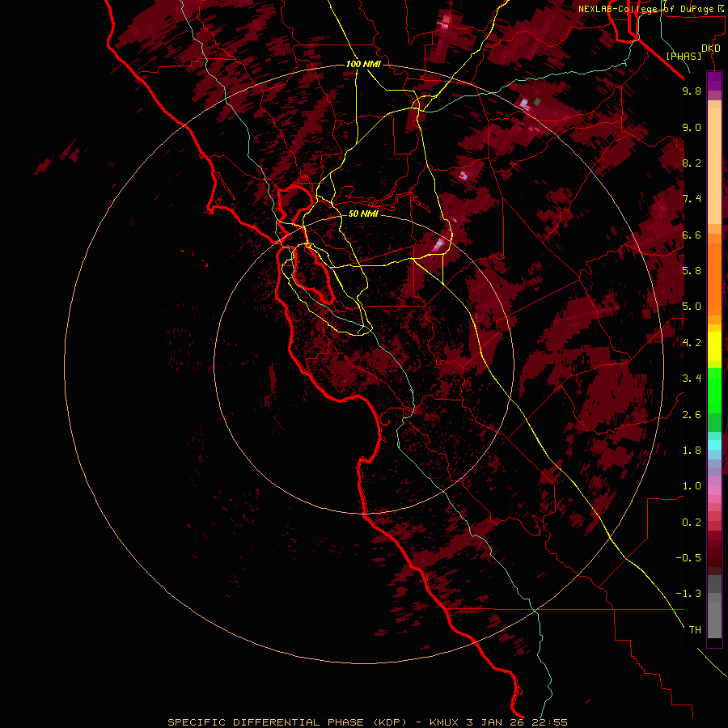Click the 2.6 scale label
The image size is (728, 728).
[692, 415]
